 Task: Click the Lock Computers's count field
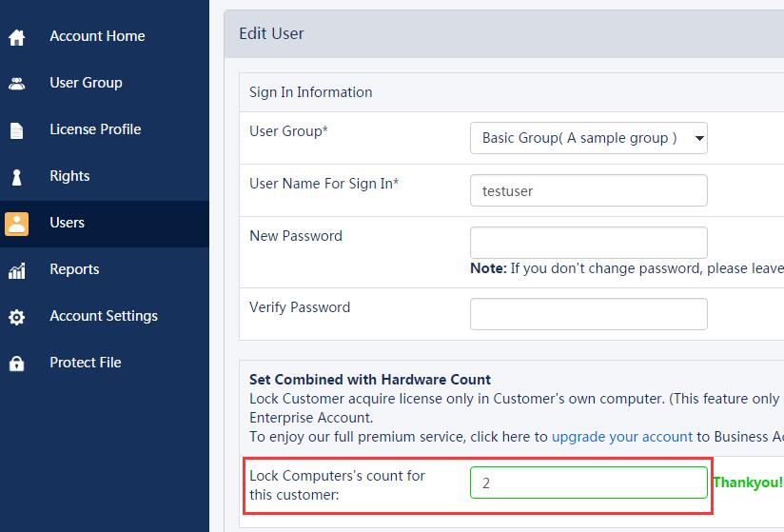(x=588, y=483)
